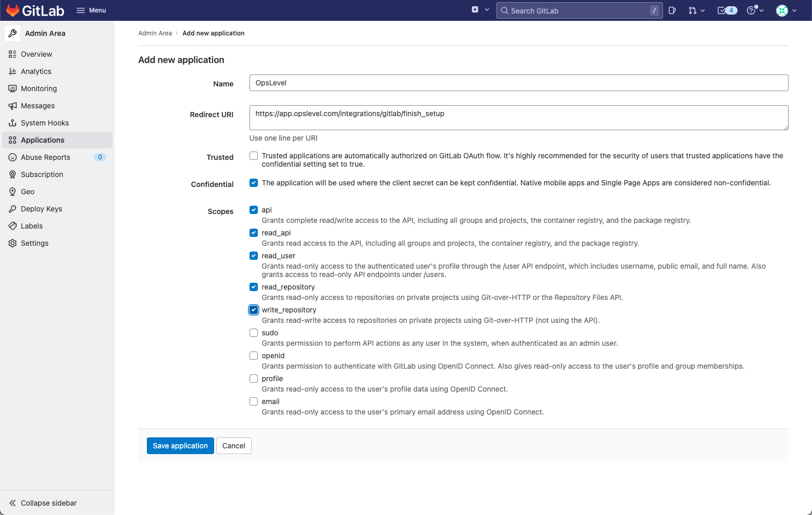Click the Analytics chart icon
Image resolution: width=812 pixels, height=515 pixels.
13,71
